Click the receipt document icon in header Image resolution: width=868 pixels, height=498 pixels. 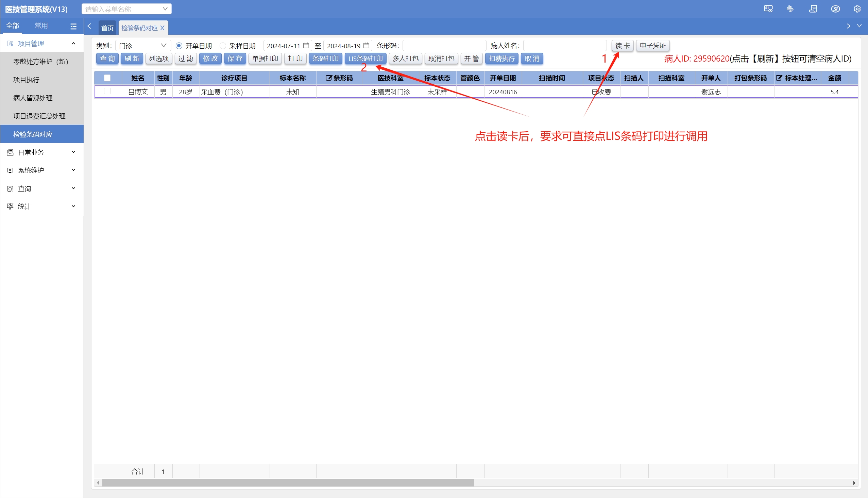tap(813, 9)
